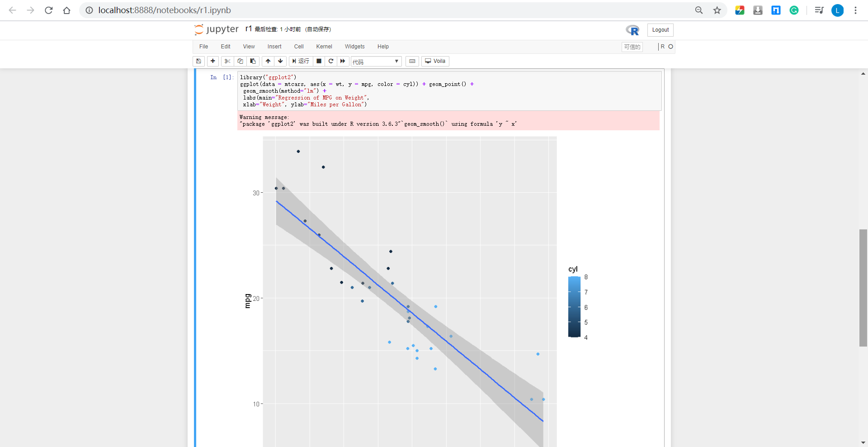
Task: Click the vertical page scrollbar thumb
Action: coord(863,288)
